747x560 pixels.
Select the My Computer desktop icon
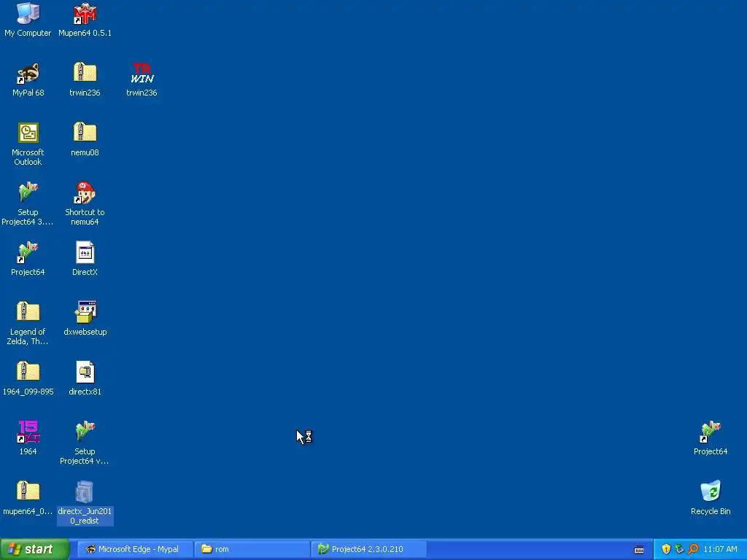pyautogui.click(x=28, y=13)
